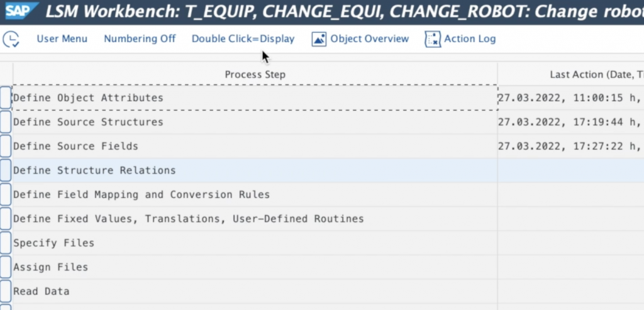Select radio button for Define Source Structures
644x310 pixels.
pos(6,122)
